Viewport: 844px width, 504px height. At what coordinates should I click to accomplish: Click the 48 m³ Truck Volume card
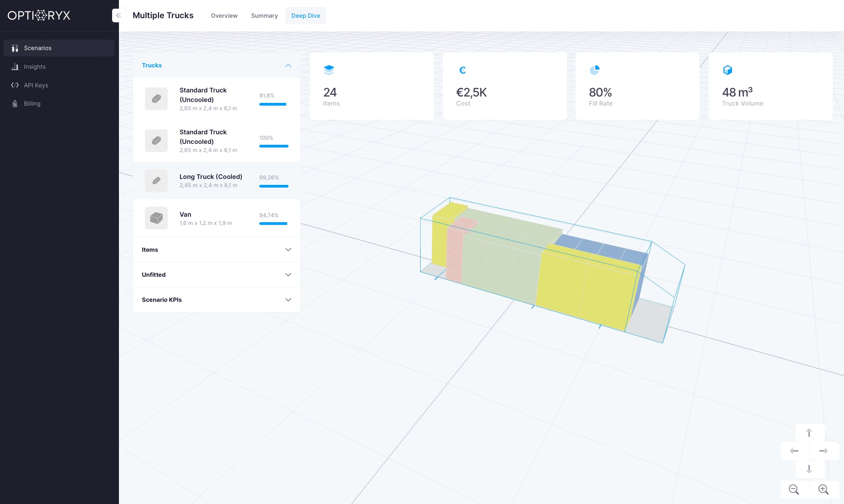(771, 86)
